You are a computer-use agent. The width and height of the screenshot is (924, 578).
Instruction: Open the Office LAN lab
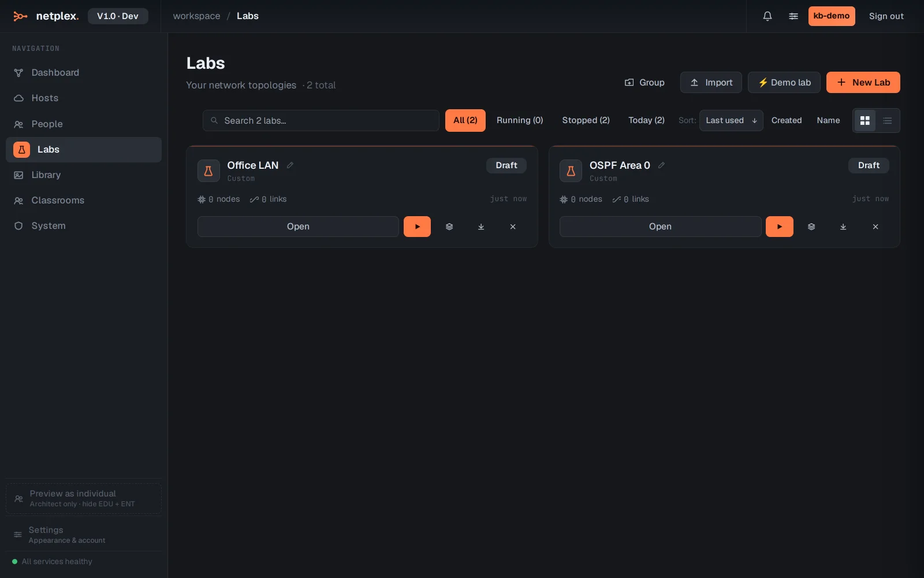pyautogui.click(x=298, y=227)
